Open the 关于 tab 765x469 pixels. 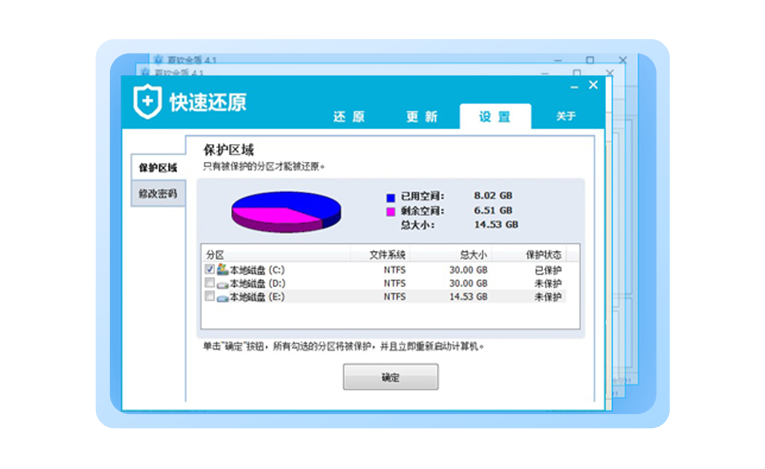pyautogui.click(x=566, y=117)
